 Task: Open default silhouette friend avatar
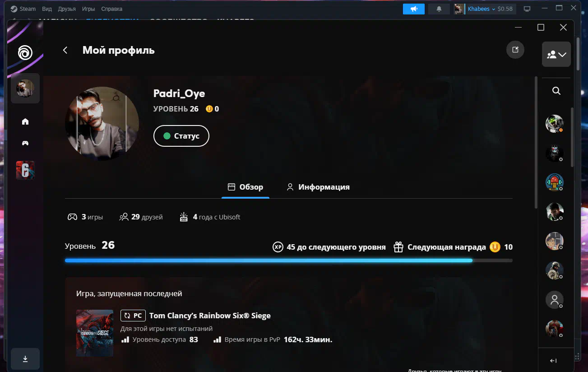click(555, 300)
